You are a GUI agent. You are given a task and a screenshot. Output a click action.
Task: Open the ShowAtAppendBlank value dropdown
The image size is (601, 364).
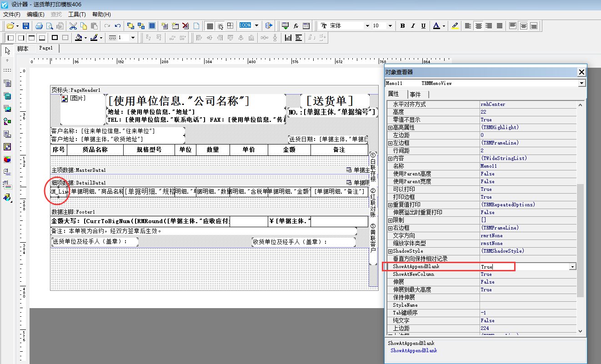[x=572, y=267]
